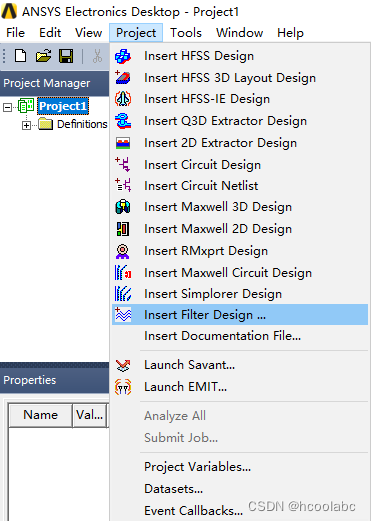Image resolution: width=371 pixels, height=521 pixels.
Task: Choose Insert HFSS Design
Action: [x=240, y=56]
